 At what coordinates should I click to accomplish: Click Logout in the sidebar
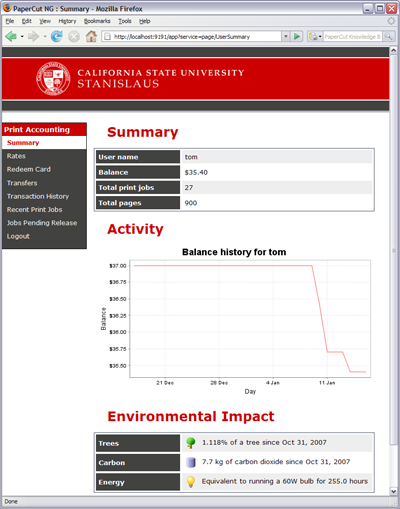click(18, 236)
